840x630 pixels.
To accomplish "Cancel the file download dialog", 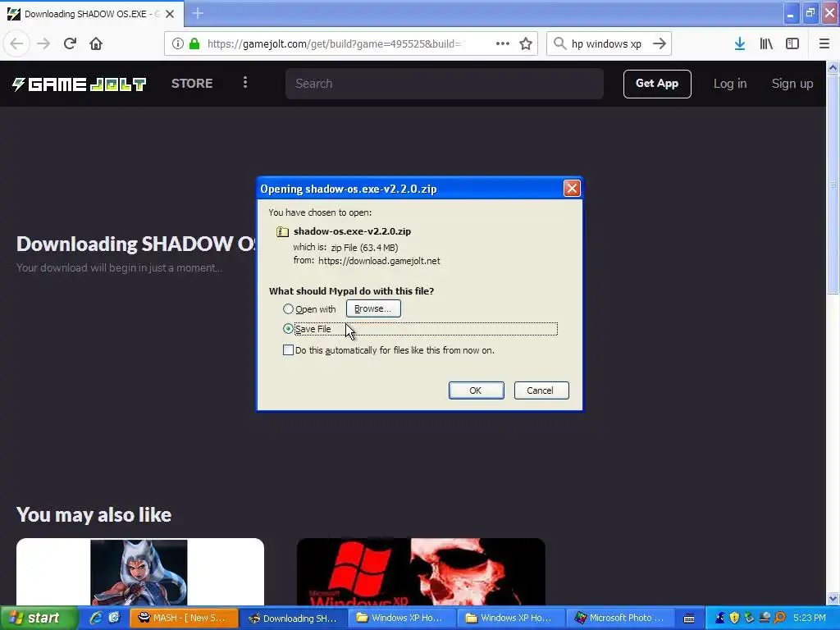I will (x=541, y=390).
